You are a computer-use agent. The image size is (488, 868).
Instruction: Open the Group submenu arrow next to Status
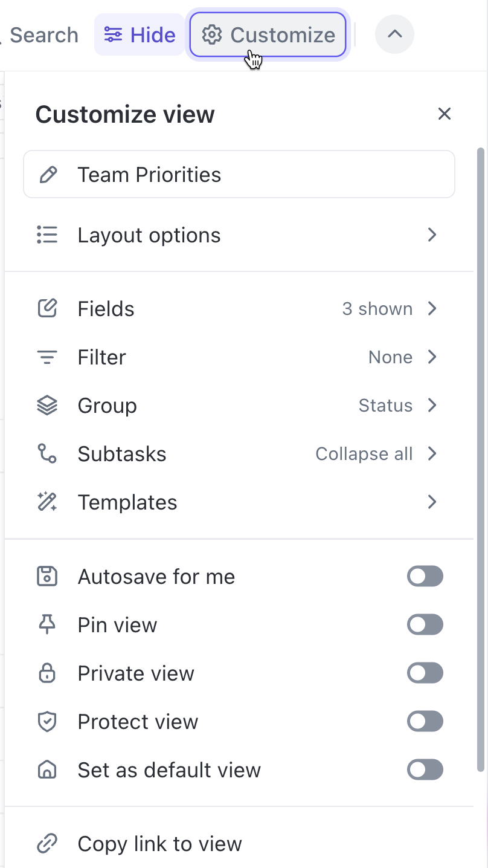(x=432, y=405)
